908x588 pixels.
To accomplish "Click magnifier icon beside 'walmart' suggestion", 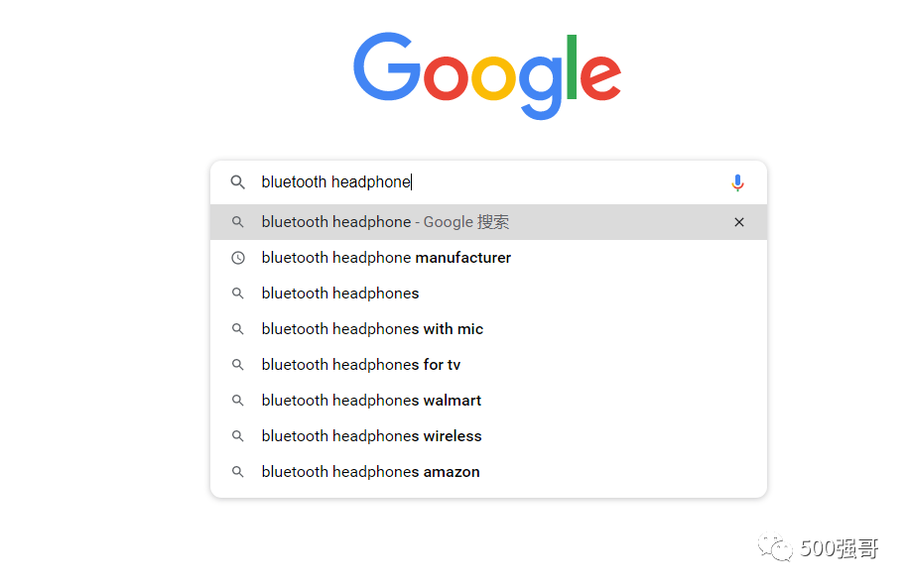I will coord(238,401).
